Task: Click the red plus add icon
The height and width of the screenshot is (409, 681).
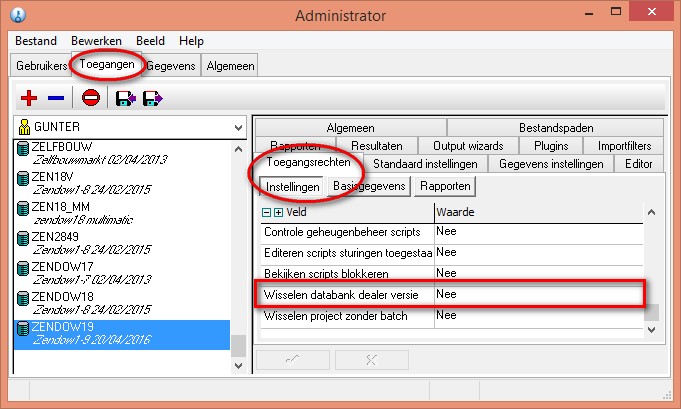Action: [29, 98]
